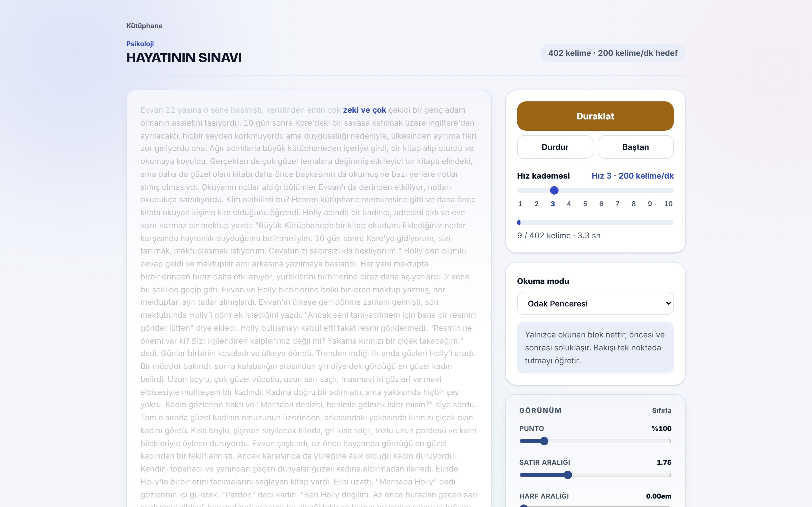The image size is (812, 507).
Task: Reset appearance settings with Sıfırla
Action: point(661,410)
